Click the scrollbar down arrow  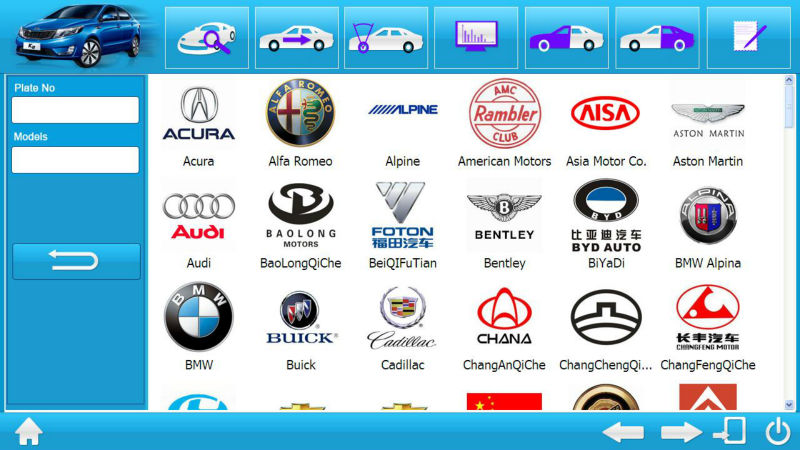pyautogui.click(x=789, y=405)
